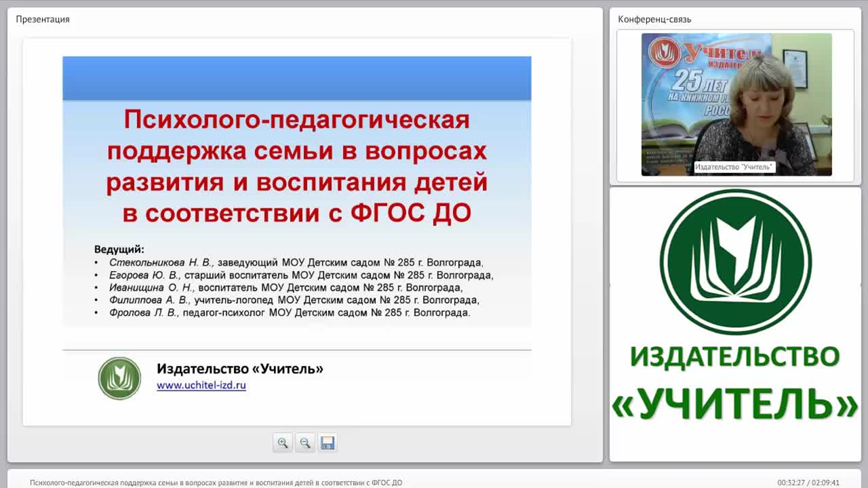Click the large "ИЗДАТЕЛЬСТВО «УЧИТЕЛЬ»" banner text

pos(735,383)
